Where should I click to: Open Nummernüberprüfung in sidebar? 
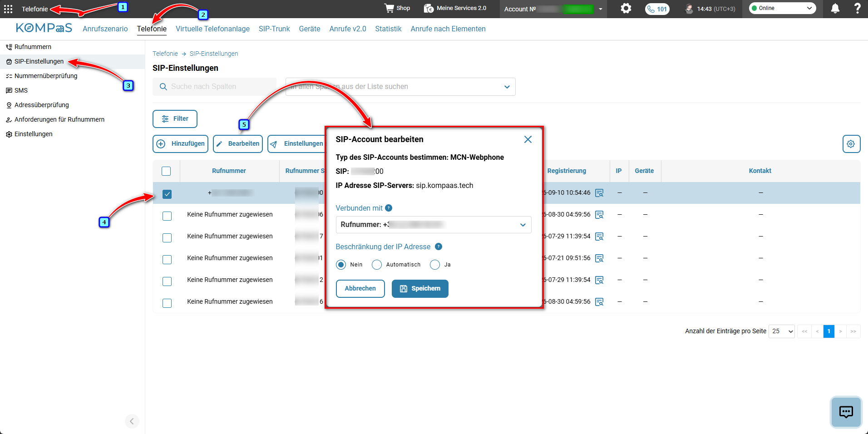click(46, 76)
